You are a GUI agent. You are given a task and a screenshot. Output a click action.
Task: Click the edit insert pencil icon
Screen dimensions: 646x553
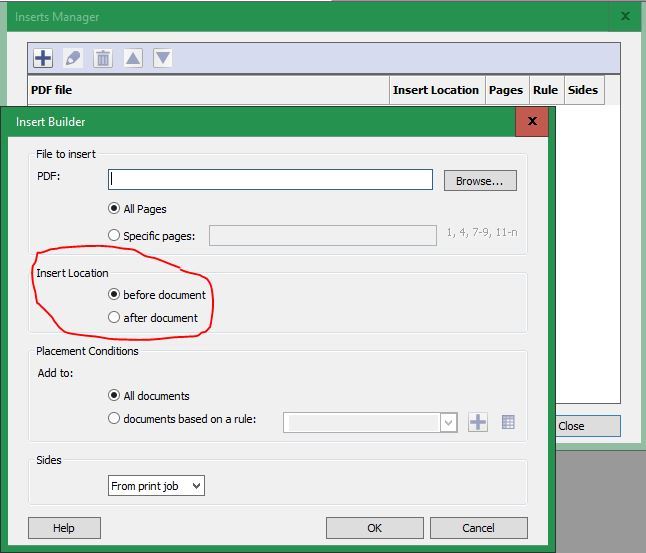click(x=73, y=58)
